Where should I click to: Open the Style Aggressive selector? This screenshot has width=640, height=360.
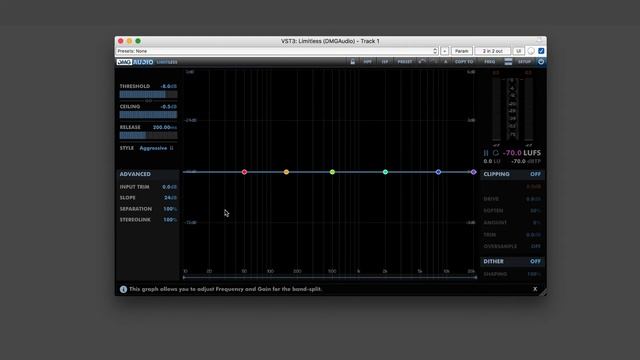(156, 148)
